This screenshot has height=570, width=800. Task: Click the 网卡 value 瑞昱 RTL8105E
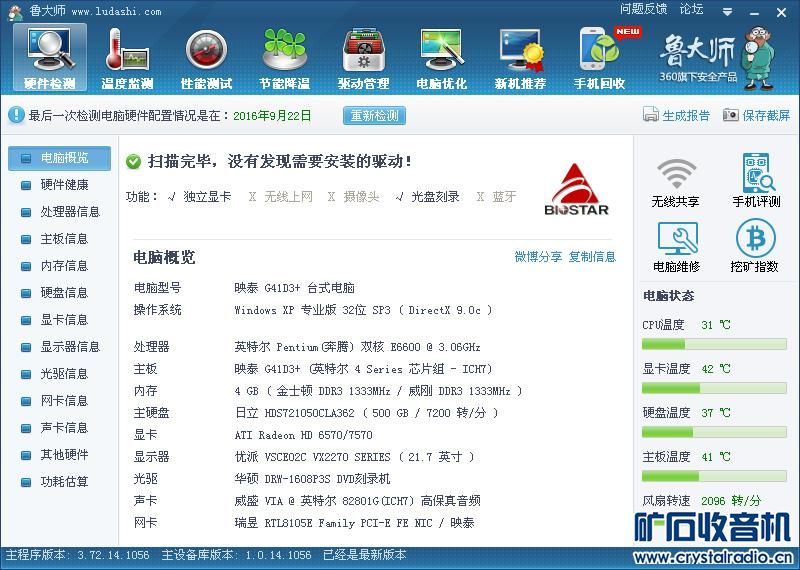(x=355, y=523)
